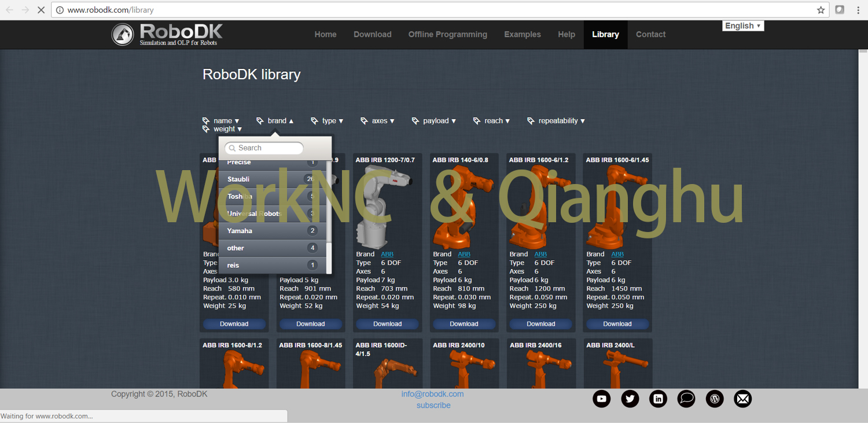Expand the type filter

point(327,120)
